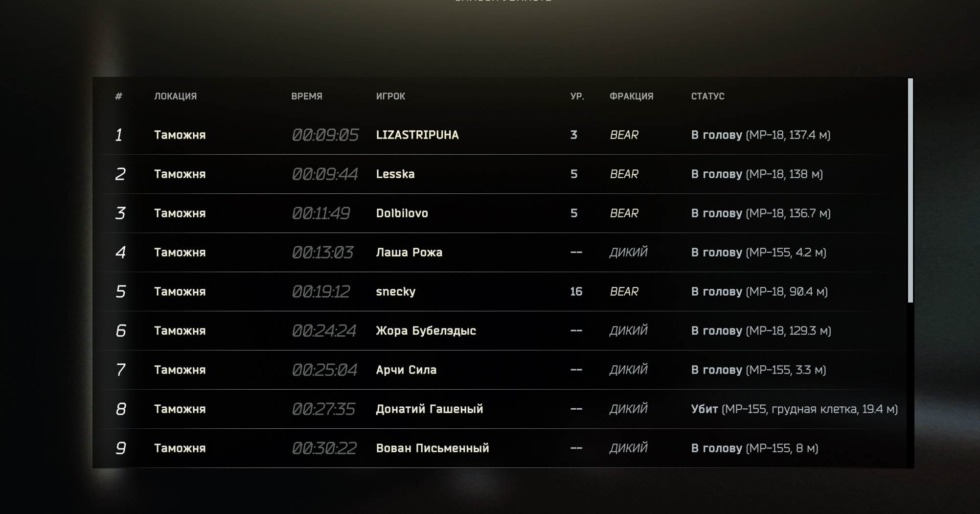This screenshot has height=514, width=980.
Task: Click the СТАТУС column header
Action: pos(707,96)
